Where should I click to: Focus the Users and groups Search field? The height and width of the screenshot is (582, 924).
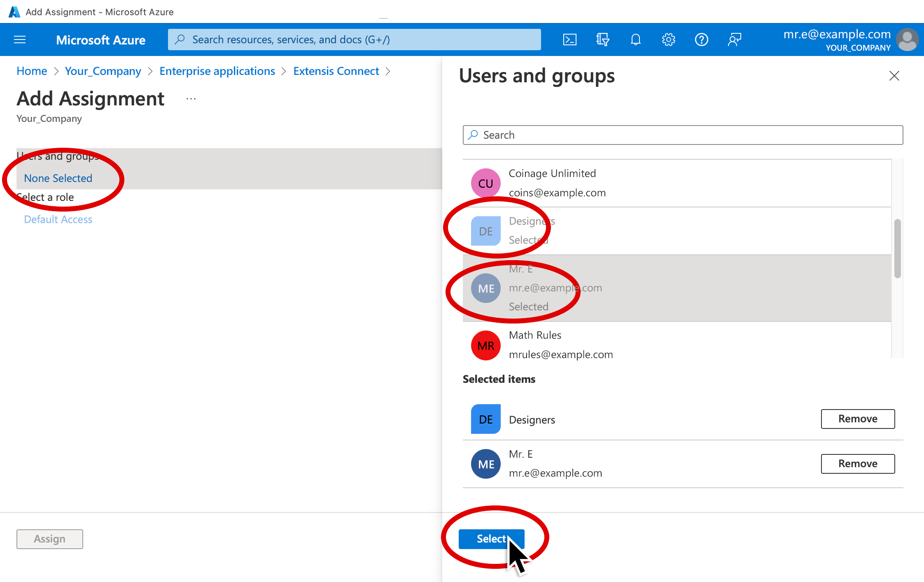click(683, 135)
